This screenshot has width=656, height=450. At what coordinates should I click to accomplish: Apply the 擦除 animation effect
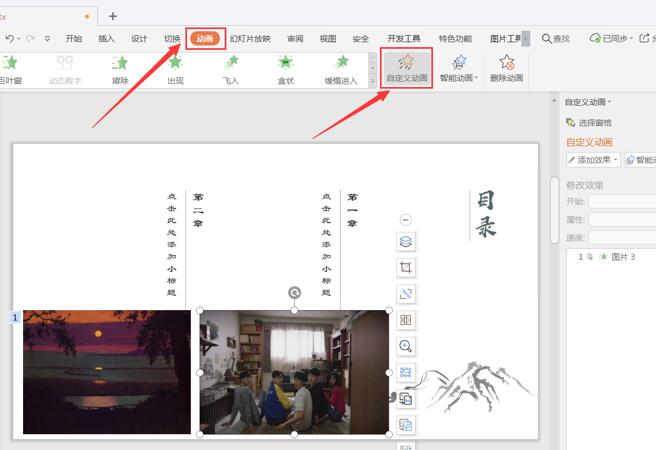pyautogui.click(x=120, y=69)
